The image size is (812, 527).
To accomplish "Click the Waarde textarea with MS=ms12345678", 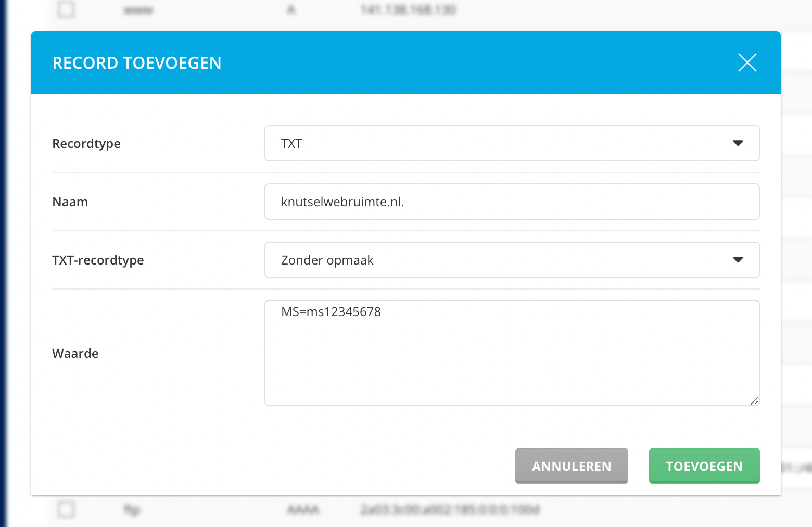I will 512,353.
